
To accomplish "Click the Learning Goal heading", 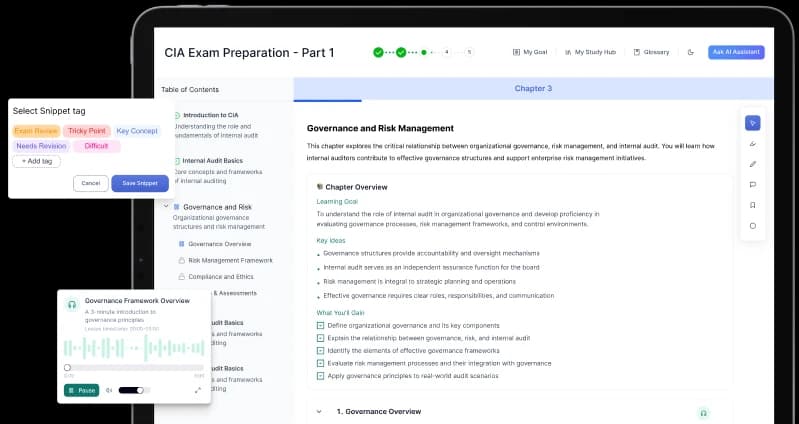I will [x=337, y=202].
